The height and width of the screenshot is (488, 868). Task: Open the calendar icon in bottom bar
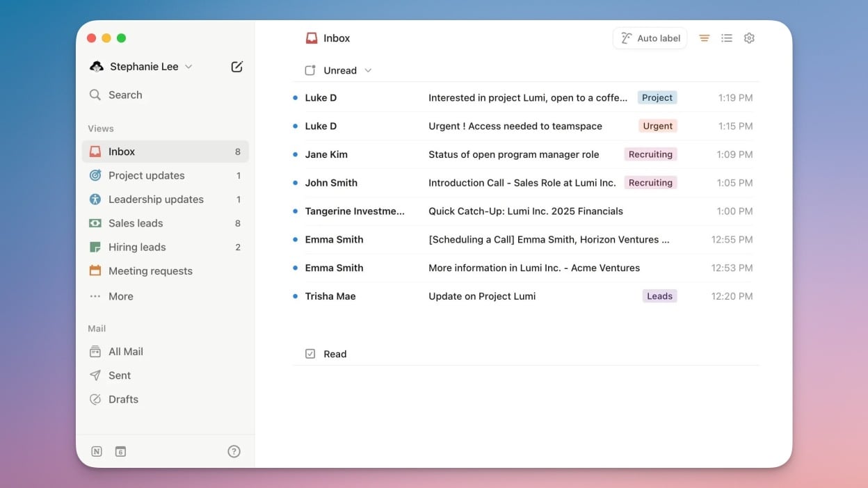[x=120, y=451]
